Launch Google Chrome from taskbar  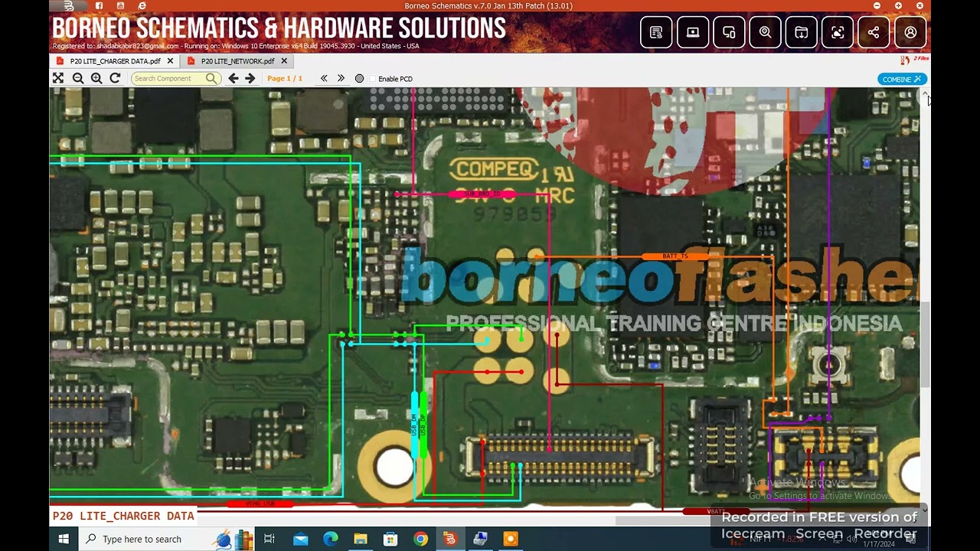(x=420, y=539)
